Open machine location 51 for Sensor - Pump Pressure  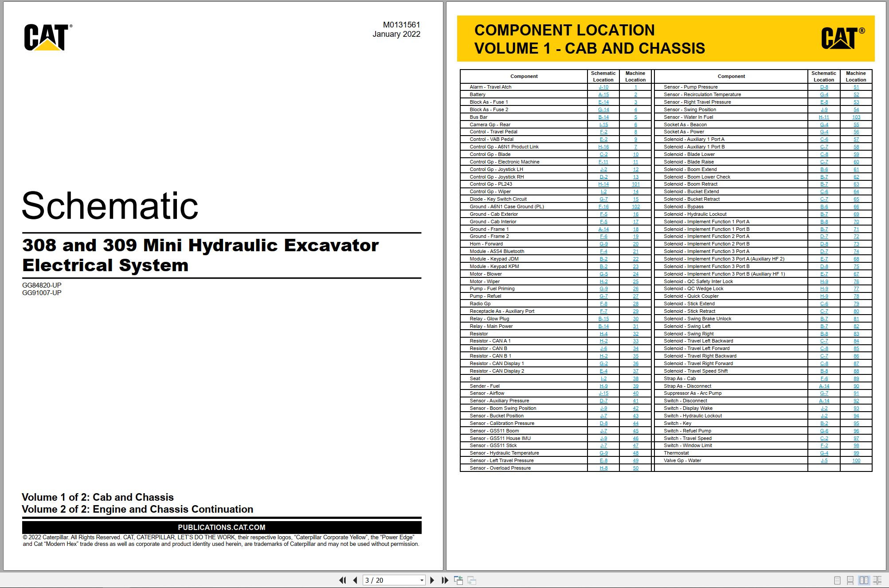tap(856, 87)
